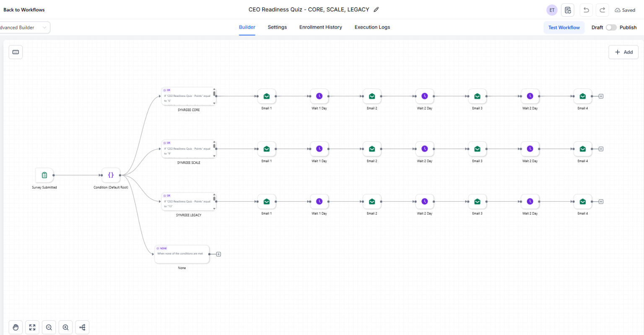644x335 pixels.
Task: Open the SYNRGEE LEGACY condition box
Action: [x=188, y=202]
